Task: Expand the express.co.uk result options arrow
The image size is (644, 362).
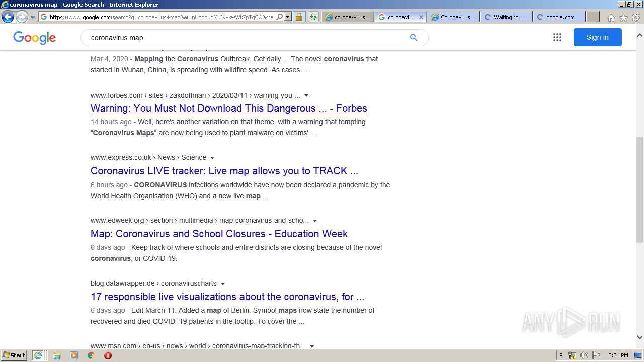Action: coord(212,158)
